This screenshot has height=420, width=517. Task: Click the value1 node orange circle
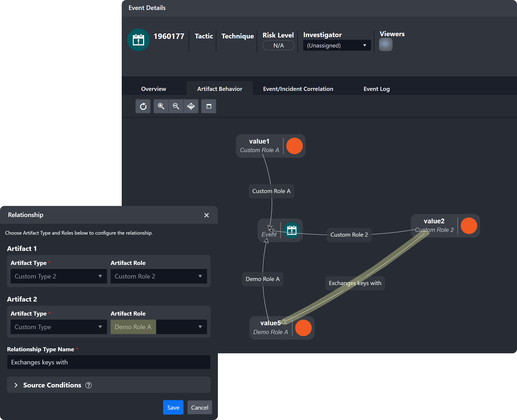294,146
